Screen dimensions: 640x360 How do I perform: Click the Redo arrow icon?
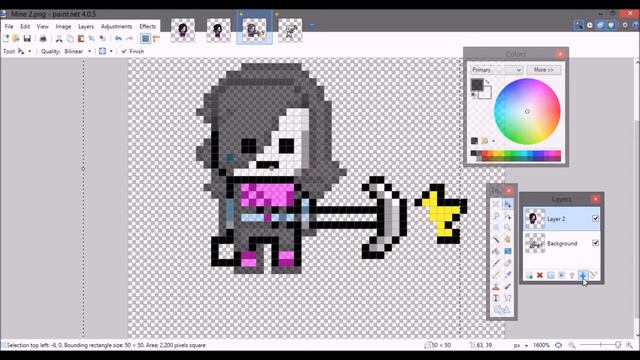[129, 39]
